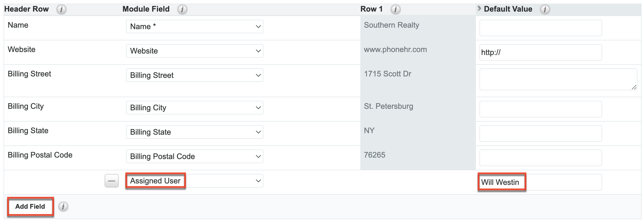Click the Billing Street default textarea

[558, 79]
